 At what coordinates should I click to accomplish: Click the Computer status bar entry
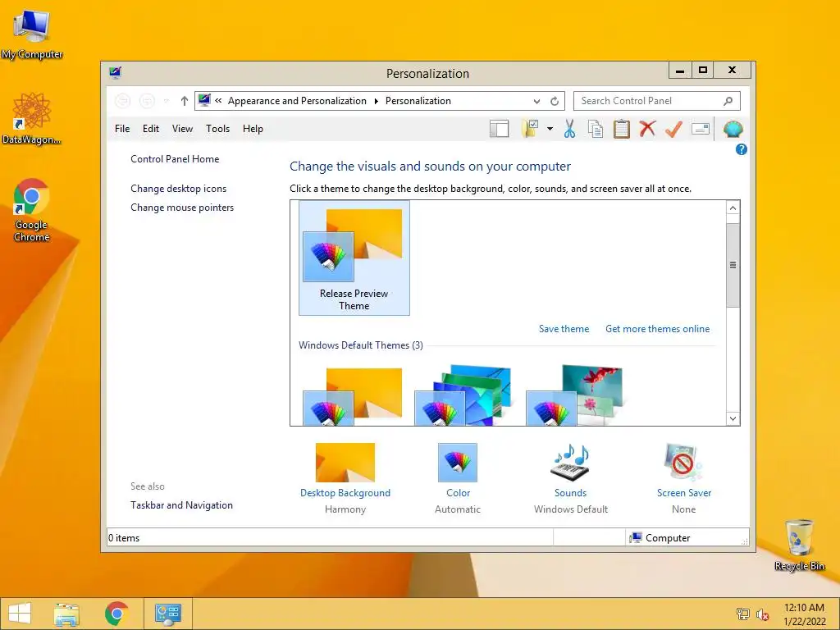point(660,538)
